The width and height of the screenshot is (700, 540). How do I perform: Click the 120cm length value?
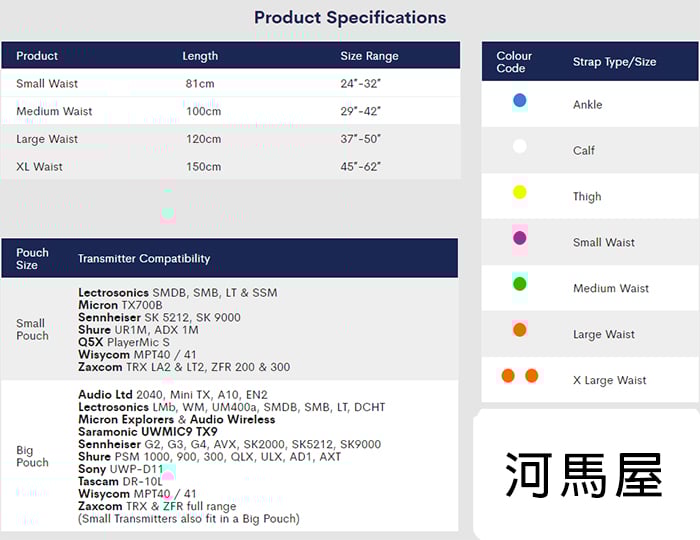tap(204, 139)
